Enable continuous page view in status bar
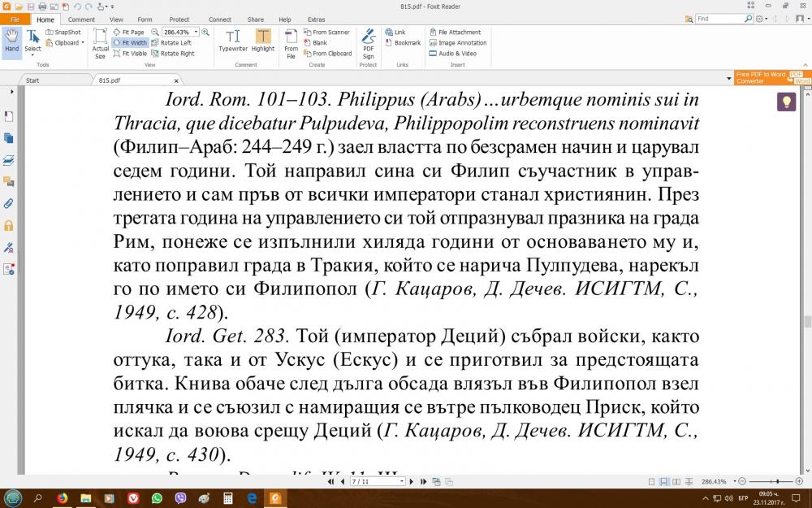The height and width of the screenshot is (508, 812). pos(663,481)
